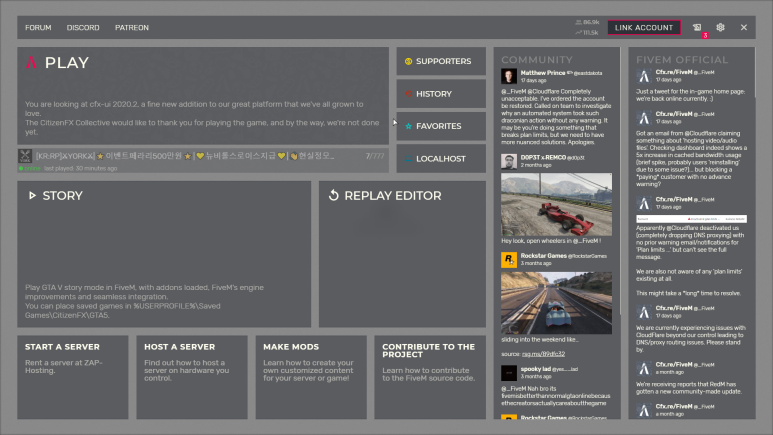Close the FiveM window
Screen dimensions: 773x435
744,28
